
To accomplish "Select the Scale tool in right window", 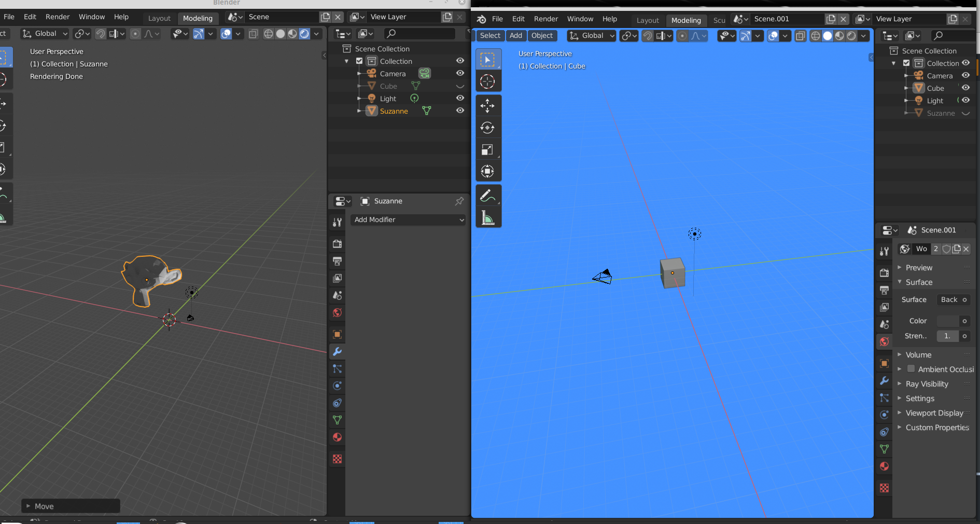I will (487, 149).
